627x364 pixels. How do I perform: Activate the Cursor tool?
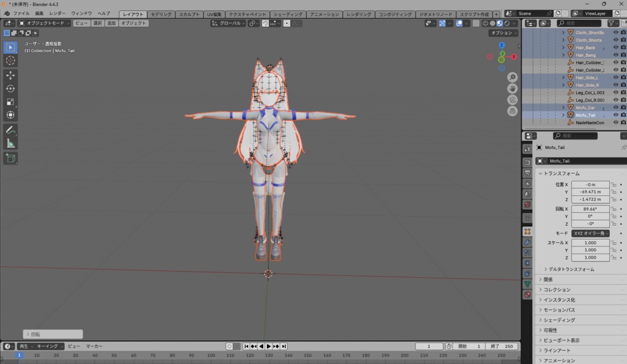point(10,61)
